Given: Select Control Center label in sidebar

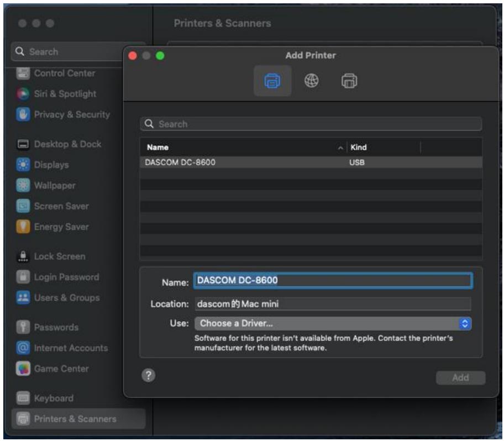Looking at the screenshot, I should click(65, 73).
